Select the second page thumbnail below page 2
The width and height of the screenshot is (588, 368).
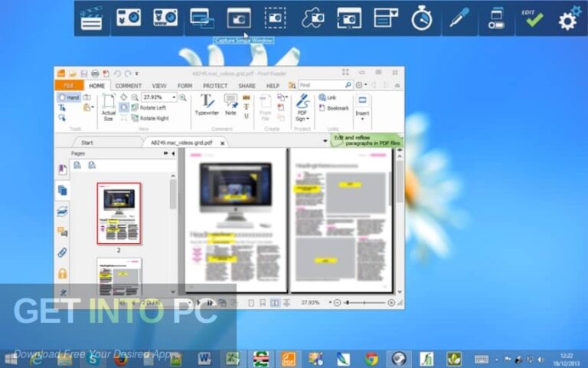(119, 277)
